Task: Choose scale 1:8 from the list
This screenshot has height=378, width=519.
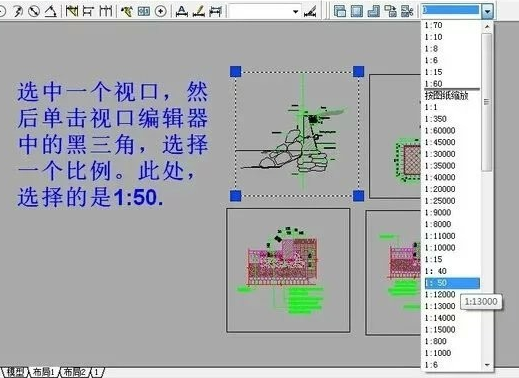Action: click(431, 49)
